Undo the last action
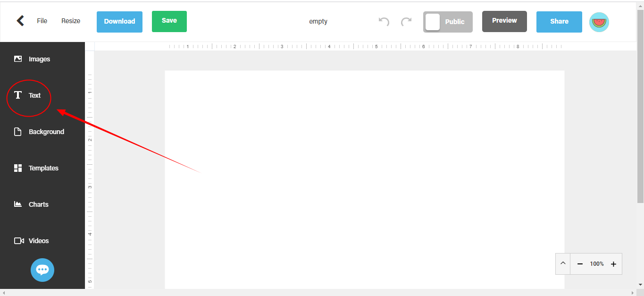Image resolution: width=644 pixels, height=296 pixels. pos(384,22)
